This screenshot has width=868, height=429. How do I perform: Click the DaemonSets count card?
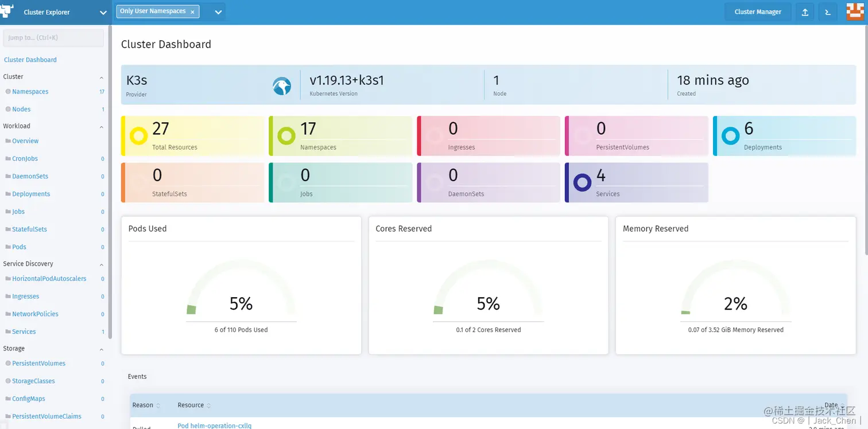tap(489, 182)
